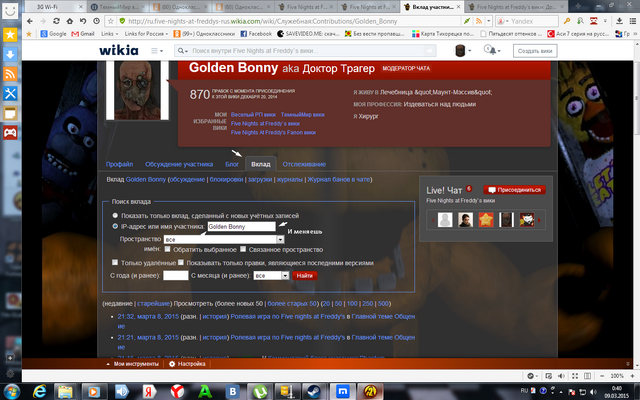This screenshot has height=400, width=640.
Task: Switch to the 'Блог' tab
Action: tap(232, 164)
